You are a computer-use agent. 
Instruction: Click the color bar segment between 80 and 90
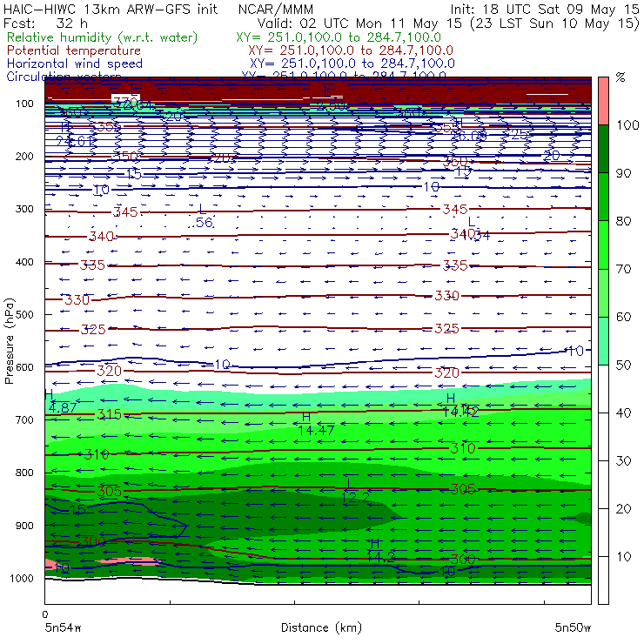click(603, 197)
